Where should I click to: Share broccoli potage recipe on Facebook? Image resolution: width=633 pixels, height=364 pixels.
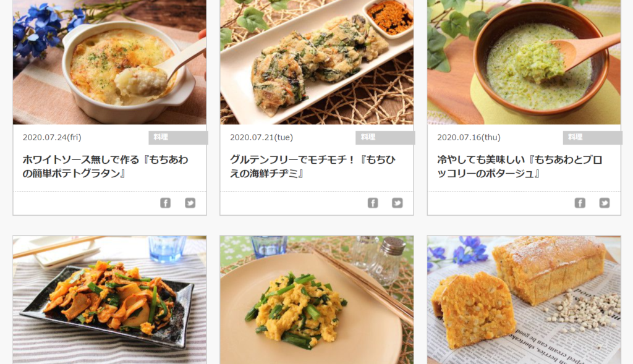580,203
